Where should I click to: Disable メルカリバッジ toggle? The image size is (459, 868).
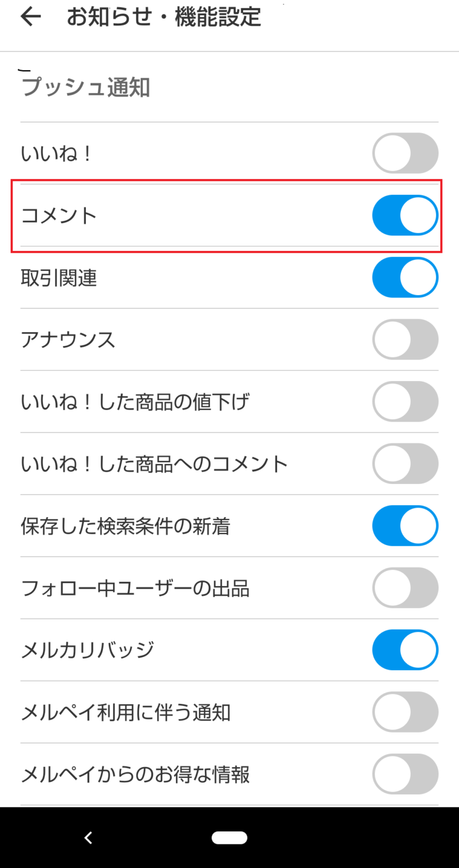click(x=405, y=650)
